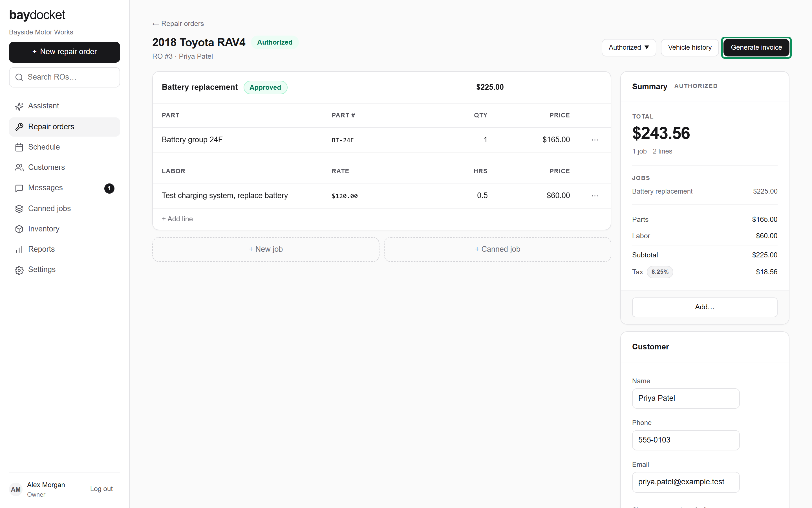This screenshot has width=812, height=508.
Task: Click the Battery replacement job title
Action: 200,87
